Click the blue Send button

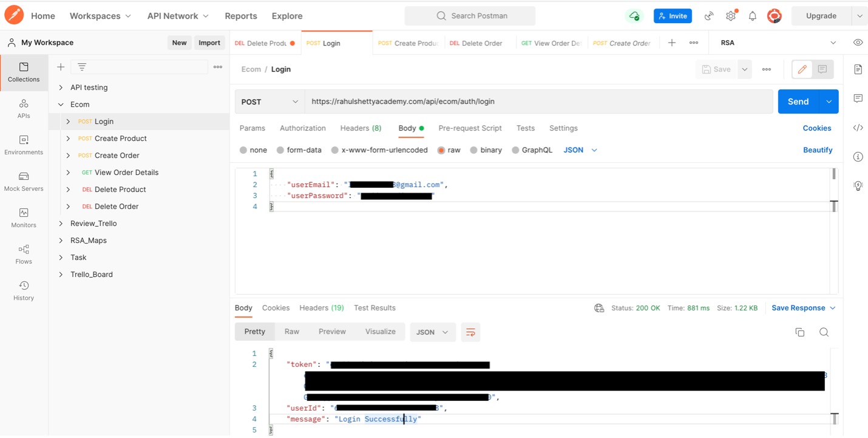[x=798, y=101]
